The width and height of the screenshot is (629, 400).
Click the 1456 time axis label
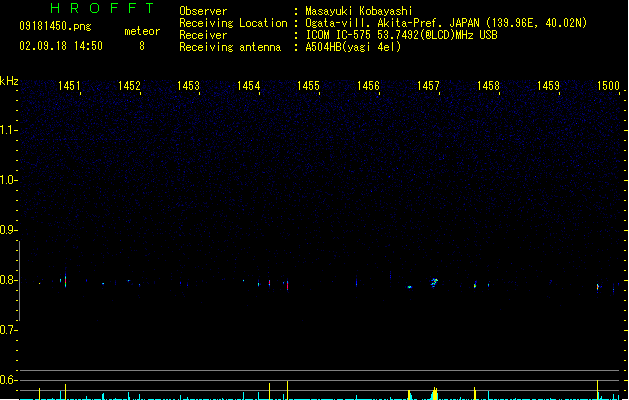pos(368,86)
